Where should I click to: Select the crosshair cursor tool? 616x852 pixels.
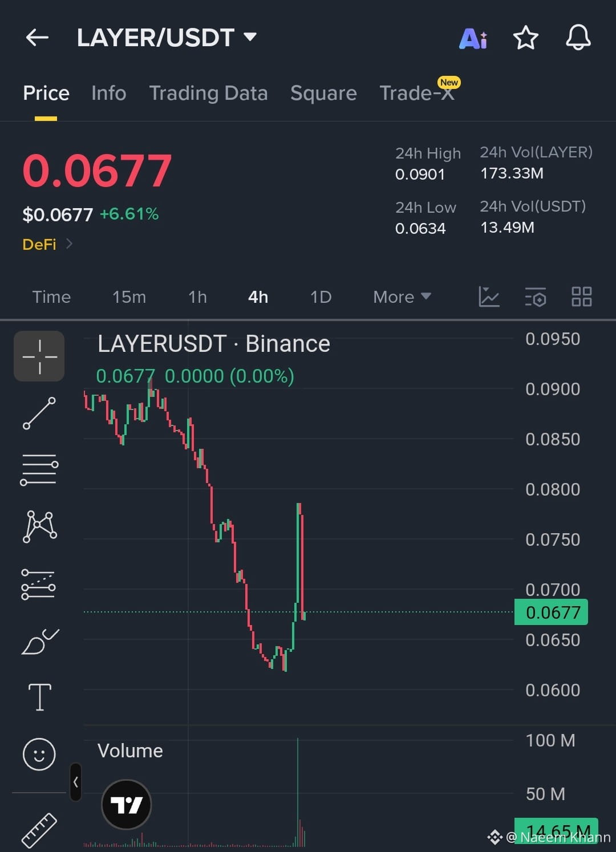[39, 356]
